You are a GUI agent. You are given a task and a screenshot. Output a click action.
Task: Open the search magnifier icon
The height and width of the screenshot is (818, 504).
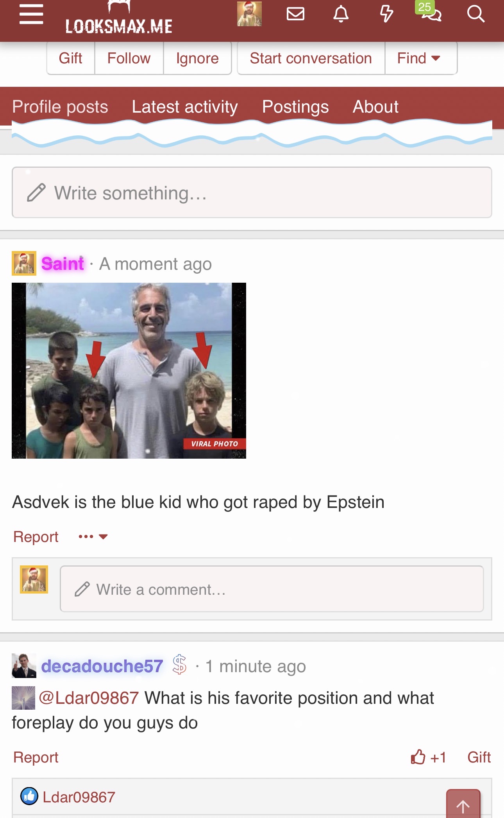pos(475,14)
